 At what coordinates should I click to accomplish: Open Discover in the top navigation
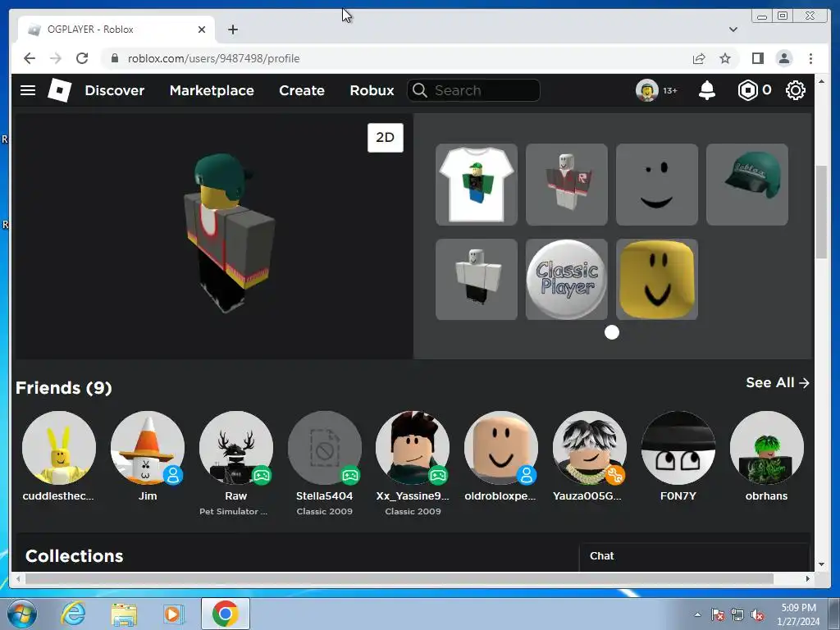(x=115, y=90)
